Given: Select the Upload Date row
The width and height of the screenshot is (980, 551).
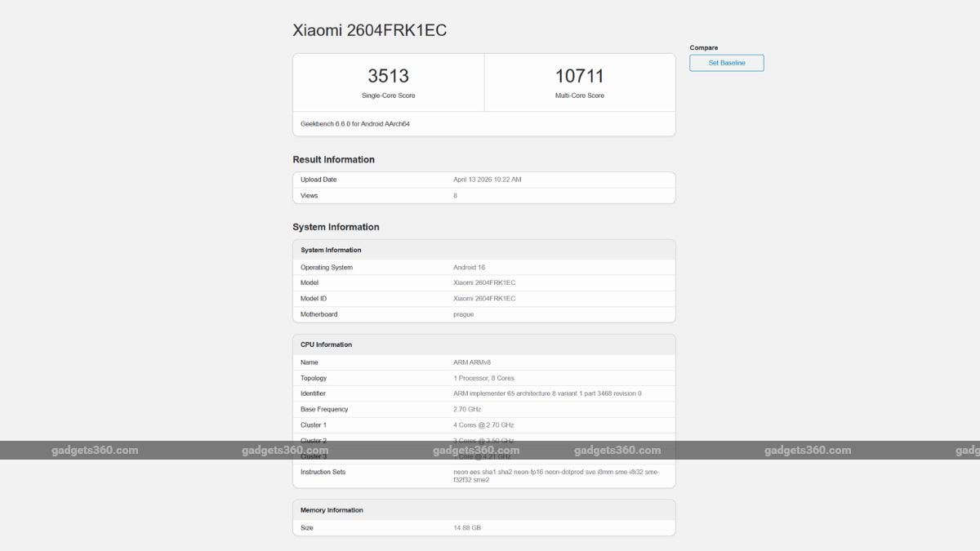Looking at the screenshot, I should pos(483,179).
